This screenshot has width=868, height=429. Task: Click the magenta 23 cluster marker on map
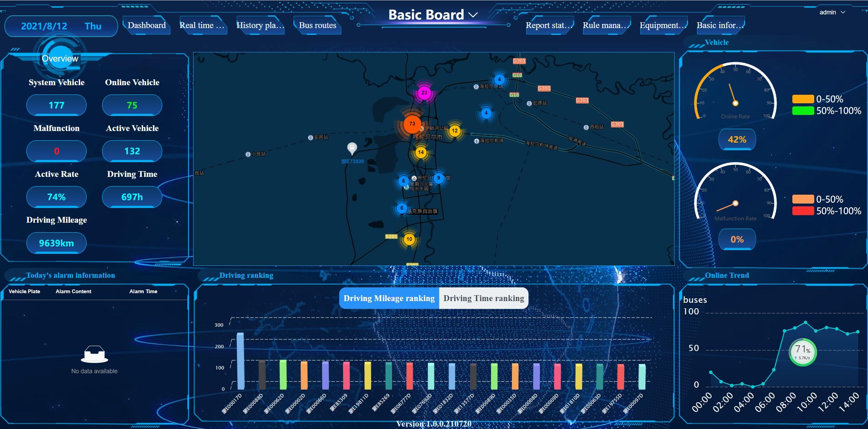coord(424,93)
